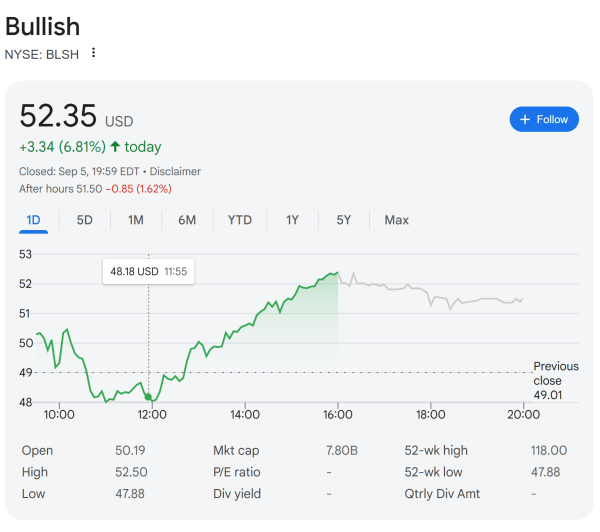Select the 1D time range tab
Viewport: 600px width, 532px height.
click(x=33, y=220)
